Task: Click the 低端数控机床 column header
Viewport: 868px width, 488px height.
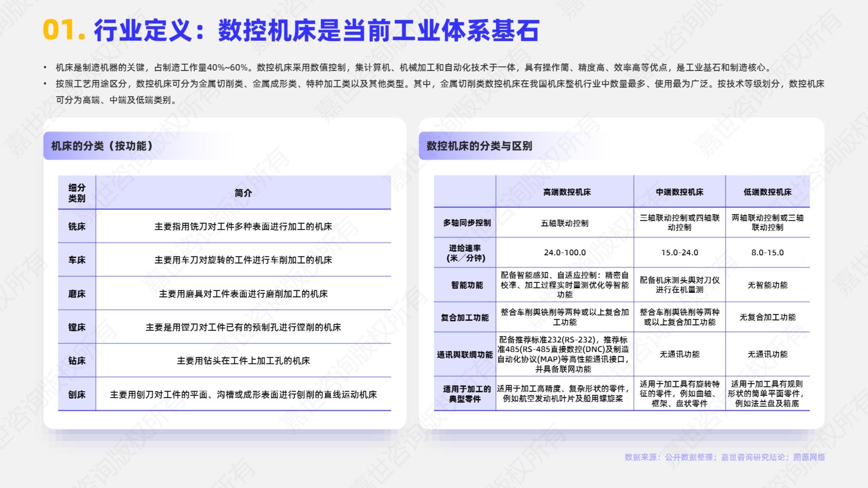Action: (767, 192)
